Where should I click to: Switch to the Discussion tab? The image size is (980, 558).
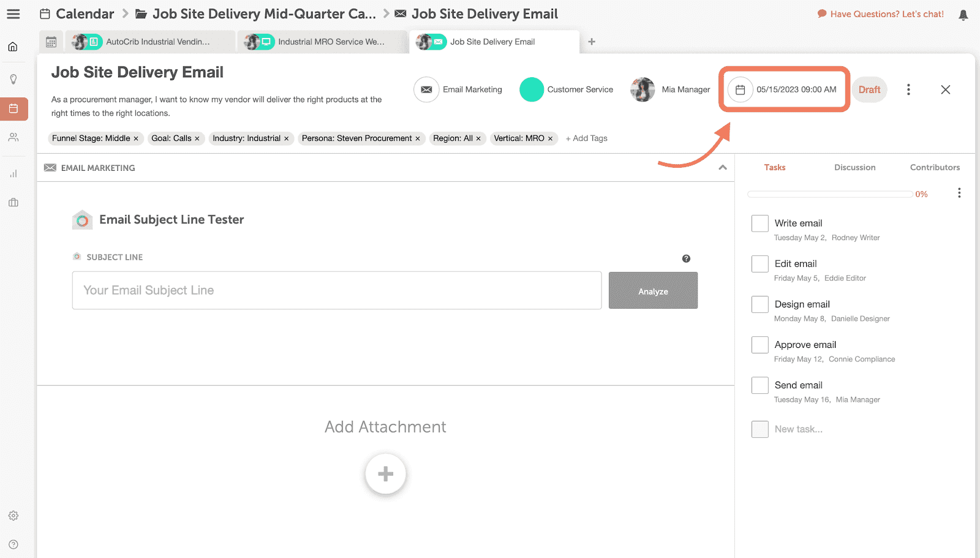854,167
